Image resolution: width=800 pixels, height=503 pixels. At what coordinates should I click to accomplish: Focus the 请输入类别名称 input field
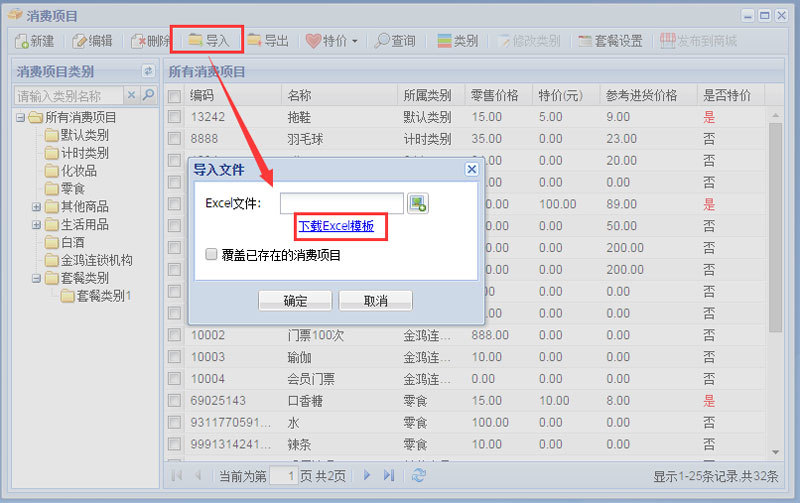(x=68, y=95)
